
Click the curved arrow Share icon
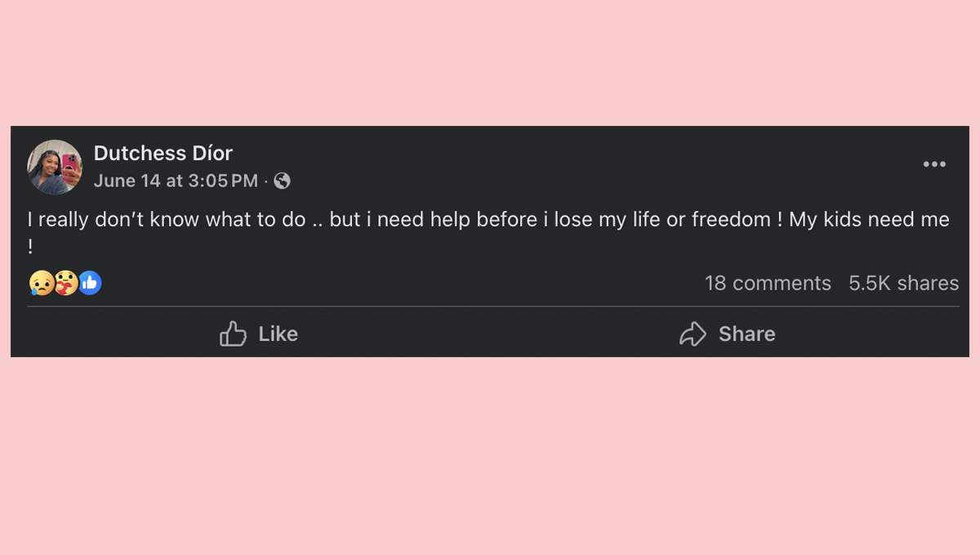coord(693,333)
